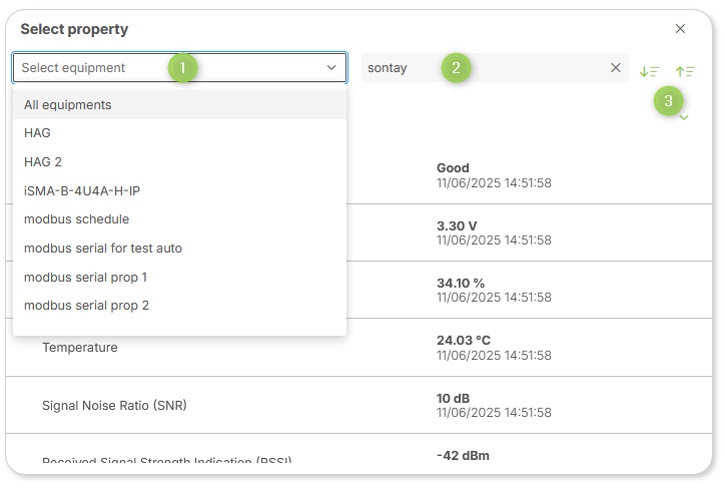
Task: Select HAG from equipment list
Action: pyautogui.click(x=179, y=133)
